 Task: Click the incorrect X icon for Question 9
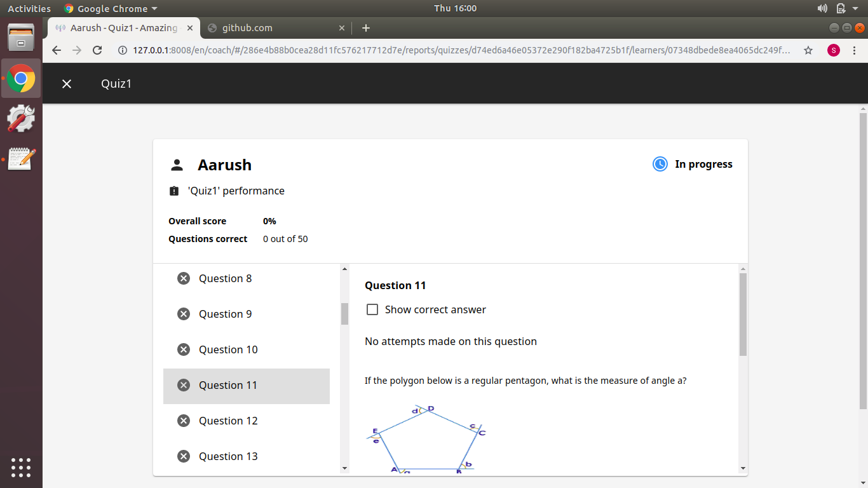click(x=184, y=314)
